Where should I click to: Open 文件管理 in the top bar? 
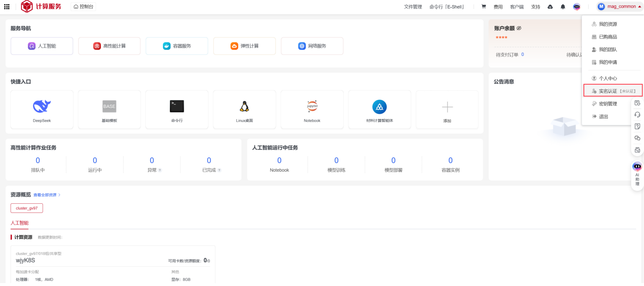tap(413, 7)
